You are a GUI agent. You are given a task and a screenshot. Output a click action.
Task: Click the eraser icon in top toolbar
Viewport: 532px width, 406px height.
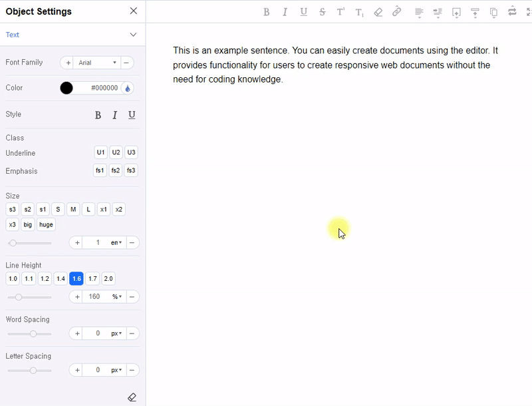378,12
